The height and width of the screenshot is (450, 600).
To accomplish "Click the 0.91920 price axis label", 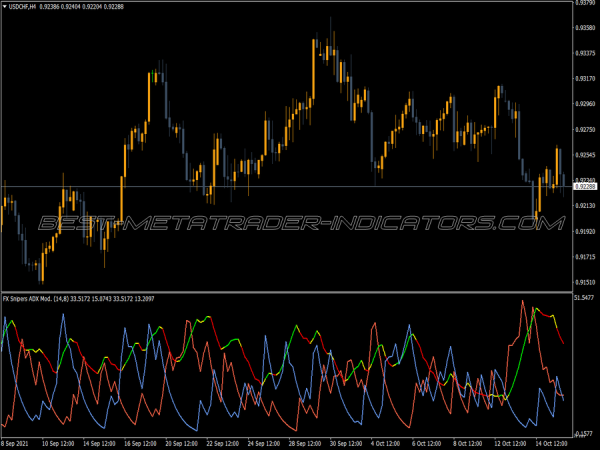I will click(x=585, y=232).
